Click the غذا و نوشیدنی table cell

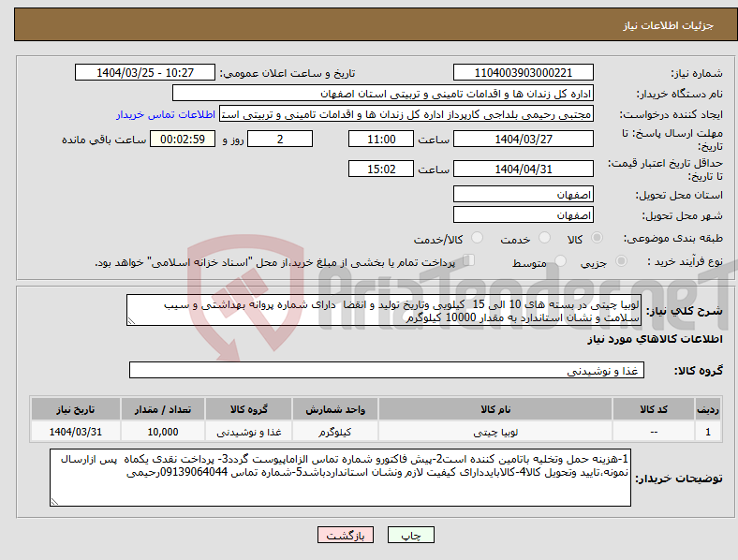point(248,432)
